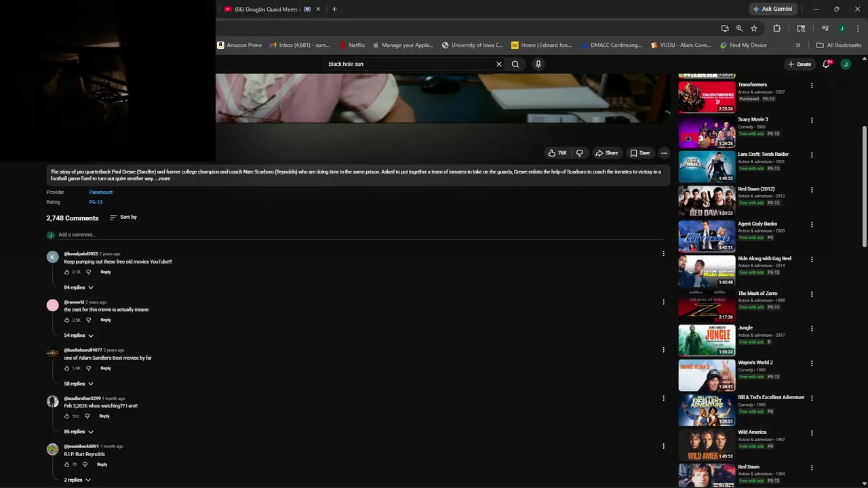Like the comment by @kevalpatel5925
The image size is (868, 488).
pyautogui.click(x=67, y=272)
